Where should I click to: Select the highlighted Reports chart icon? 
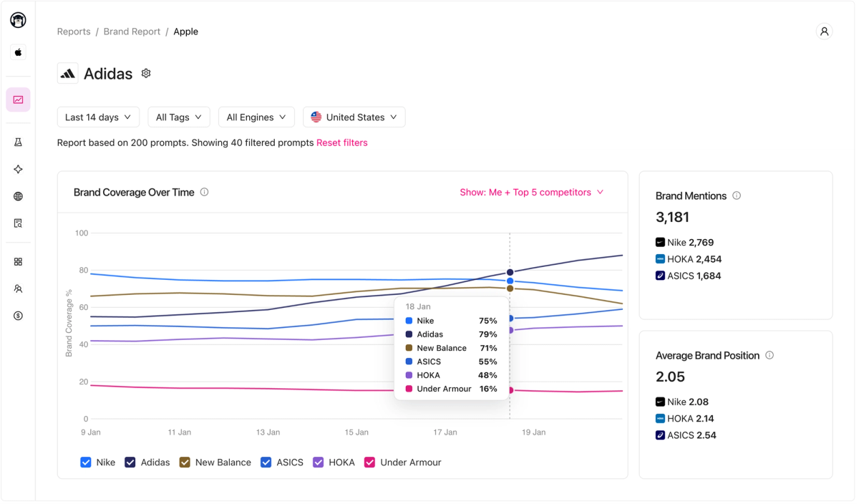(18, 100)
